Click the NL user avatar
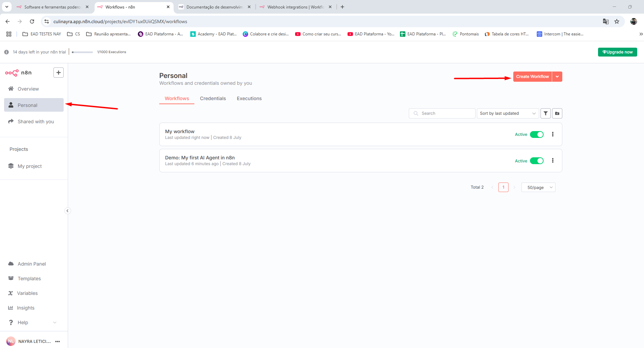This screenshot has width=644, height=348. click(x=11, y=341)
